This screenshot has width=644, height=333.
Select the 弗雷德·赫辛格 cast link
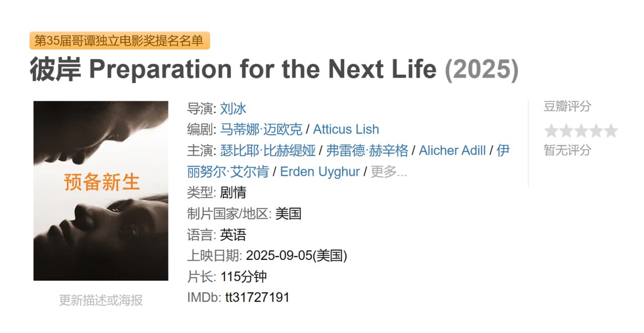pos(367,151)
